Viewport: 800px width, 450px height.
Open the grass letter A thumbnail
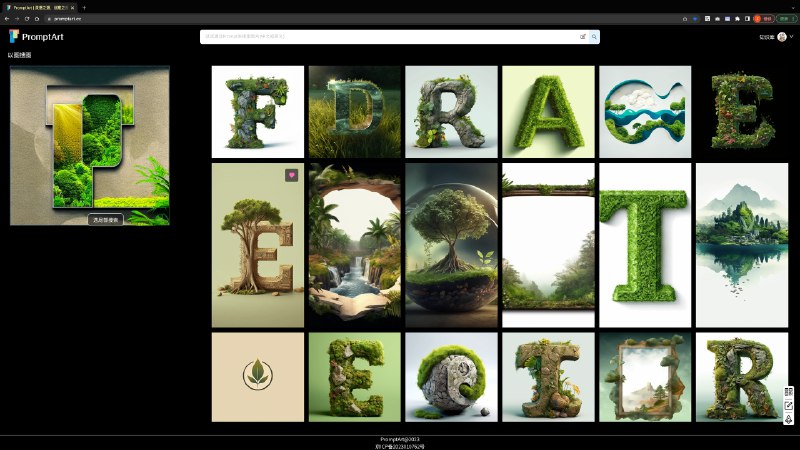pyautogui.click(x=548, y=112)
